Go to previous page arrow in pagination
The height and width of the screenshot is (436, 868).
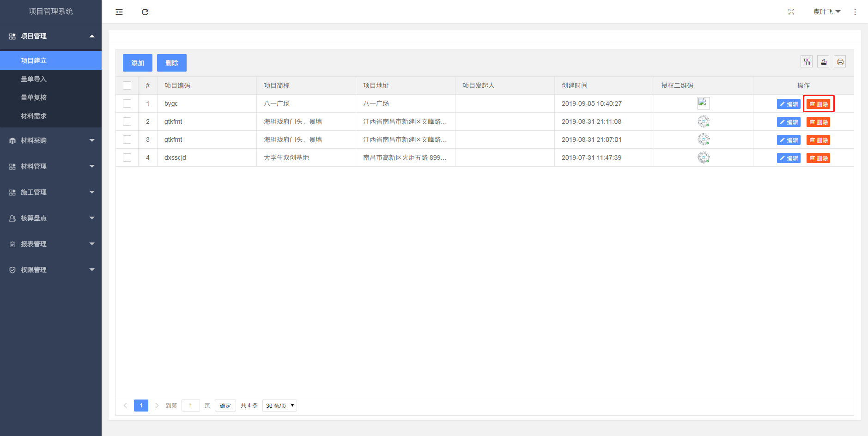pyautogui.click(x=125, y=406)
